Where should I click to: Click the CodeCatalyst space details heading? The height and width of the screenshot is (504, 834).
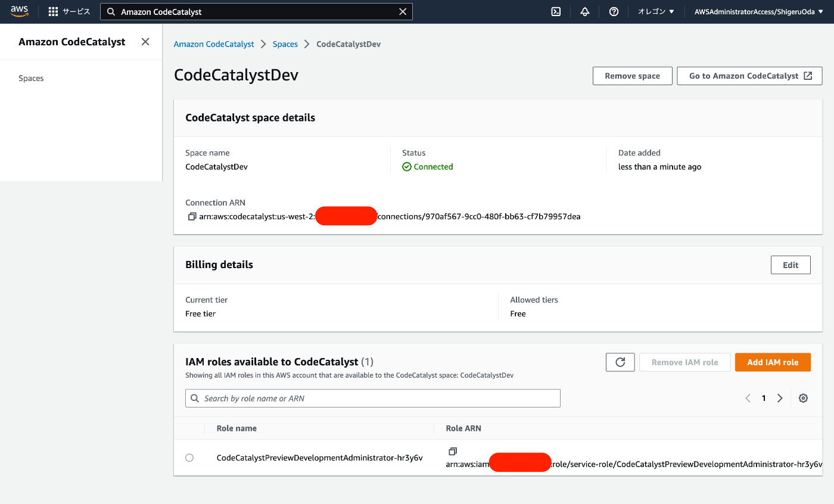click(x=250, y=117)
